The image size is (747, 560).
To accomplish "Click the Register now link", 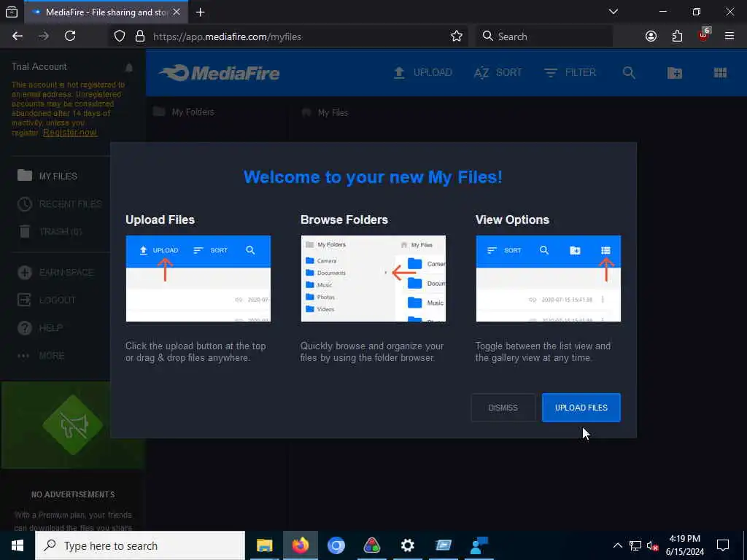I will click(70, 133).
